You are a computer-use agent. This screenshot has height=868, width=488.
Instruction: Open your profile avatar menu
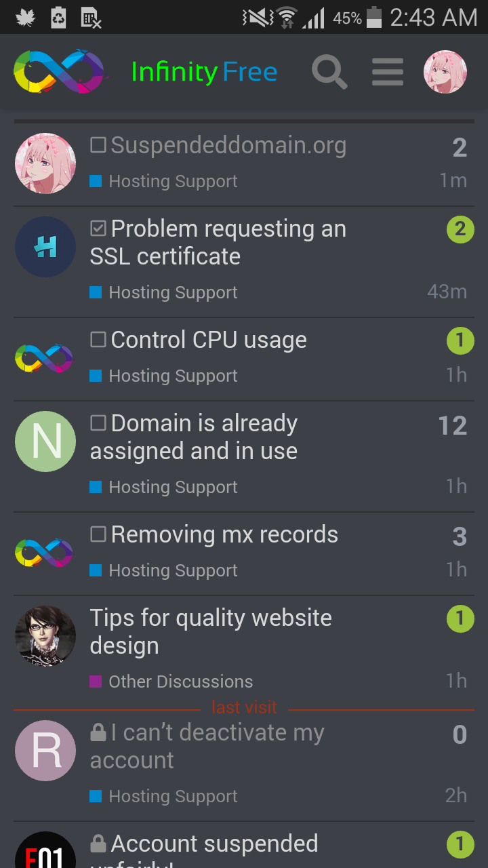[445, 72]
